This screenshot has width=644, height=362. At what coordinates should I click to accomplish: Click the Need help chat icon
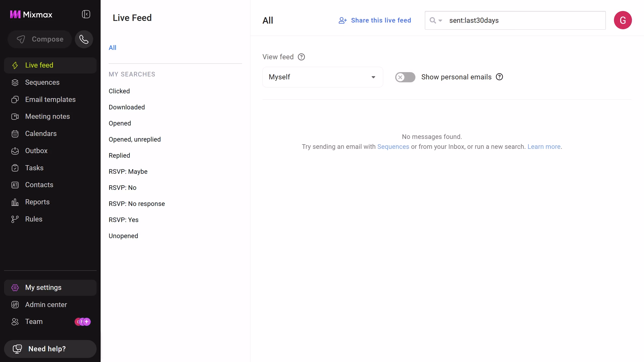click(x=17, y=349)
